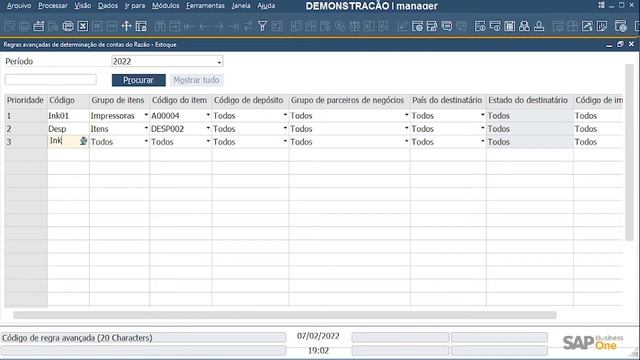Click priority row number 3
Viewport: 640px width, 360px height.
tap(26, 142)
